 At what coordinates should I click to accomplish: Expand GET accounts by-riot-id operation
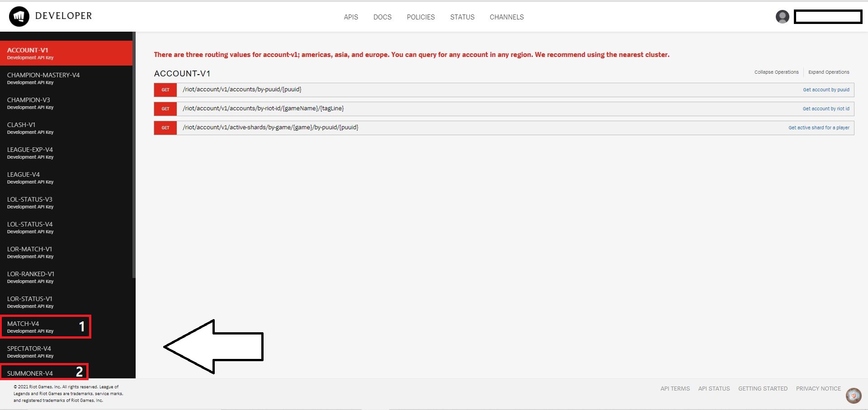(504, 108)
